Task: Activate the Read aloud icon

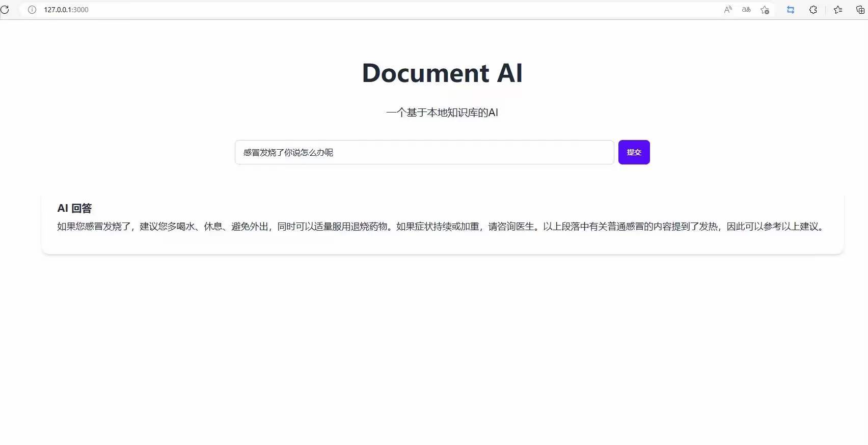Action: pyautogui.click(x=728, y=10)
